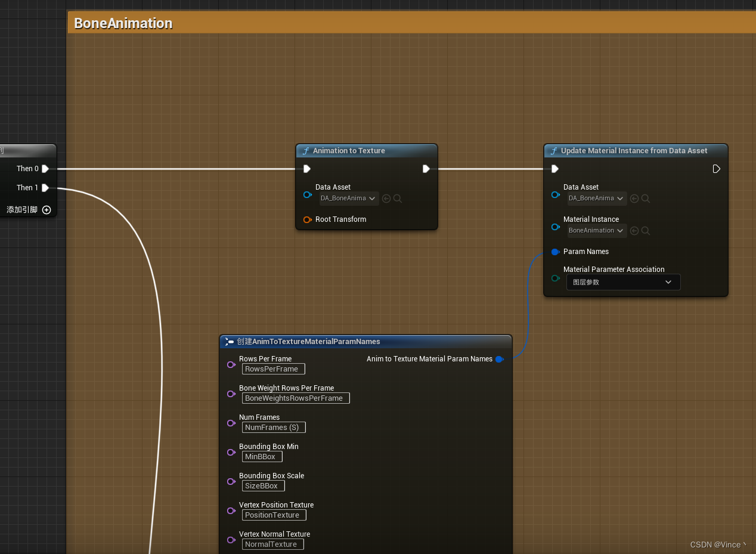Image resolution: width=756 pixels, height=554 pixels.
Task: Edit the BoneWeightsRowsPerFrame name field
Action: (296, 398)
